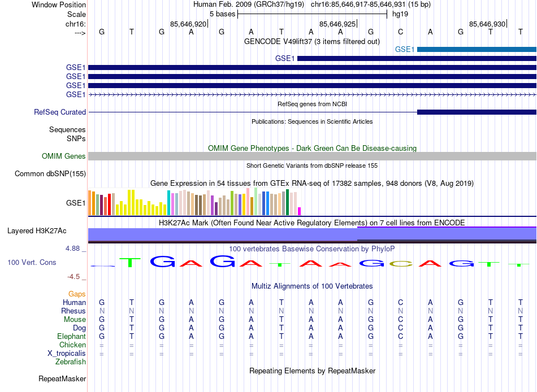Open the OMIM Gene Phenotypes track title
The width and height of the screenshot is (537, 392).
312,148
